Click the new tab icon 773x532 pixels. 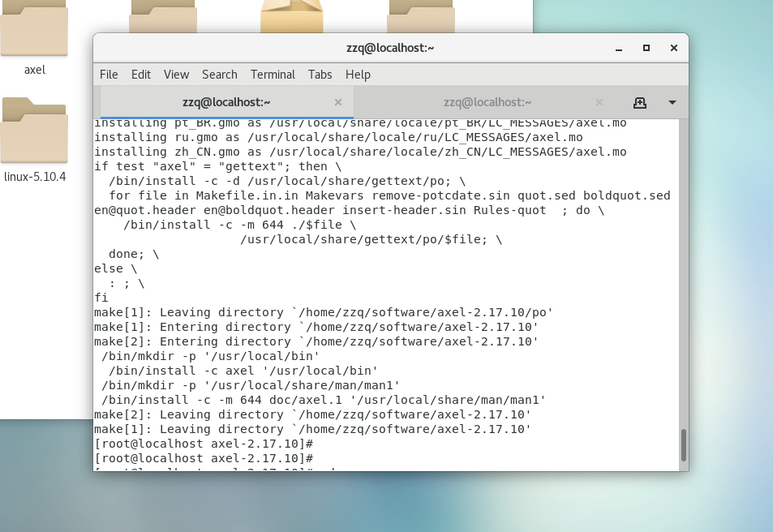[640, 102]
